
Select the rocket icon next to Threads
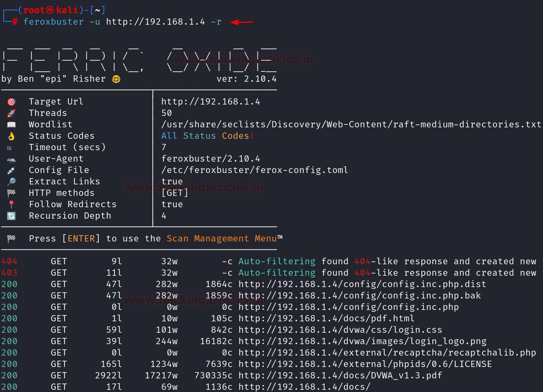tap(11, 113)
